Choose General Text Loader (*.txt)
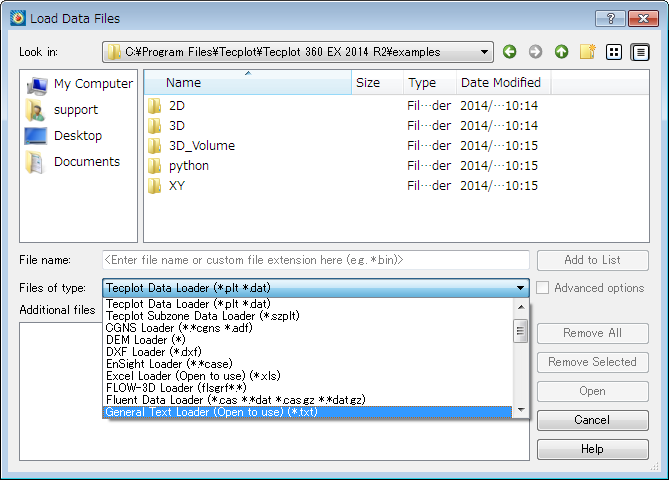 pos(308,412)
